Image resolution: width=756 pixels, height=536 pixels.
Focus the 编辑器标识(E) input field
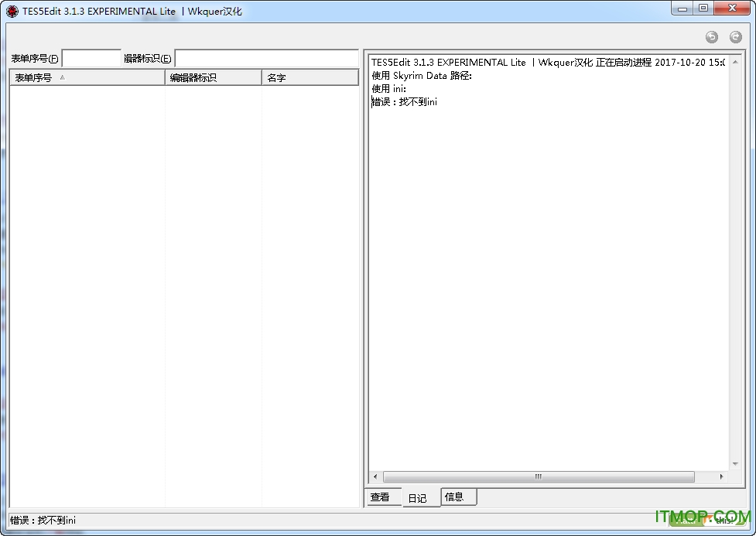pyautogui.click(x=267, y=58)
